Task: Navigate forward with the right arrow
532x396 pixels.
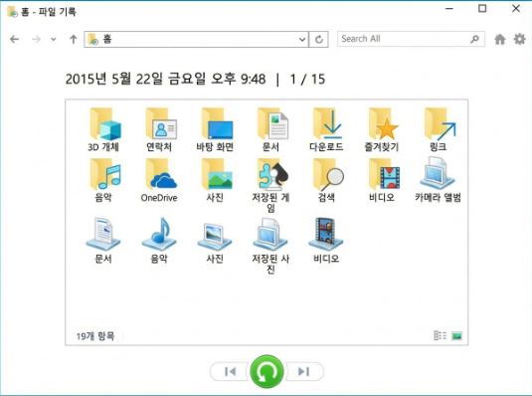Action: [x=36, y=39]
